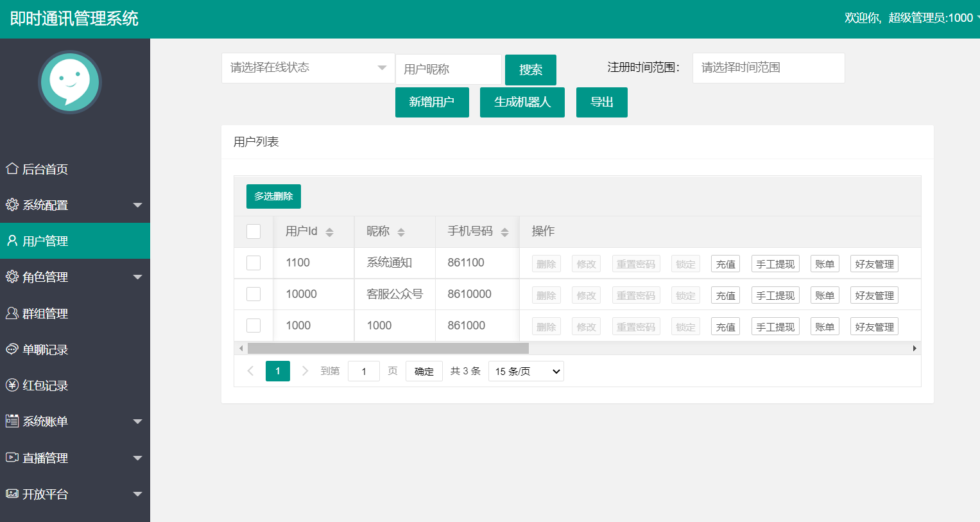Click 充值 for user 1100
The image size is (980, 522).
coord(725,264)
